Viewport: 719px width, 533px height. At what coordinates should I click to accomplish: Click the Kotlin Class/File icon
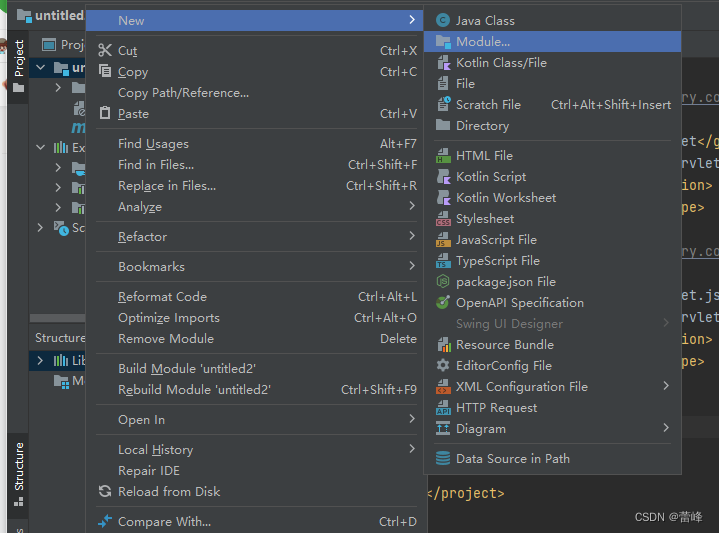click(443, 63)
